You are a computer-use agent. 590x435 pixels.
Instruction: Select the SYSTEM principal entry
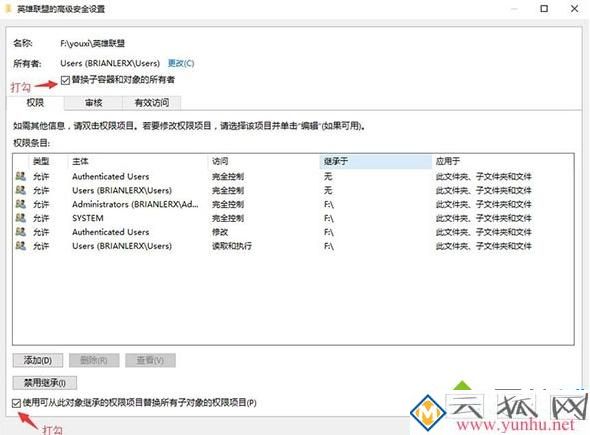[x=88, y=218]
